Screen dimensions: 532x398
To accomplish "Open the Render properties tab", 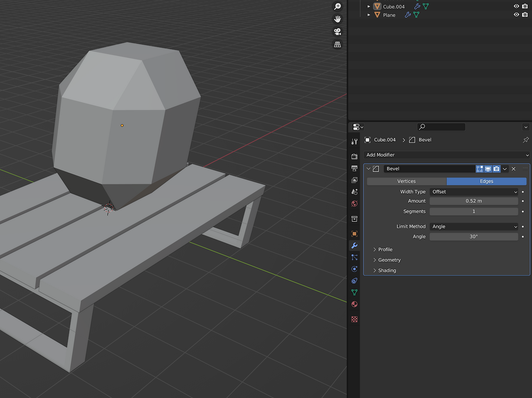I will [x=355, y=157].
